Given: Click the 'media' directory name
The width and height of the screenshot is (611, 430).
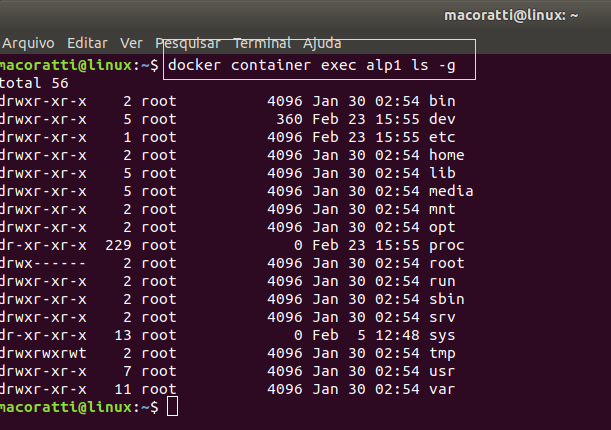Looking at the screenshot, I should [451, 191].
